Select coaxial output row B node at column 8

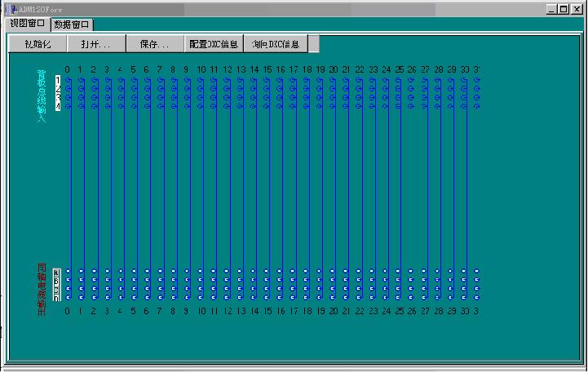[x=173, y=280]
